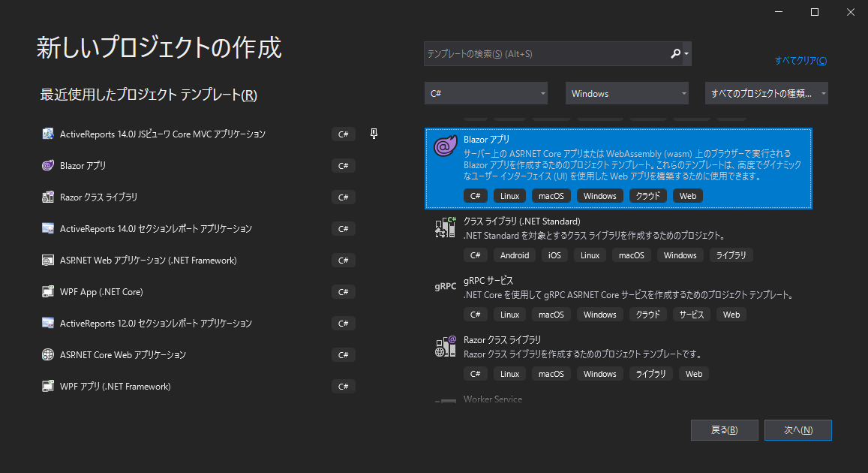Click the Android tag on class library template

point(515,255)
